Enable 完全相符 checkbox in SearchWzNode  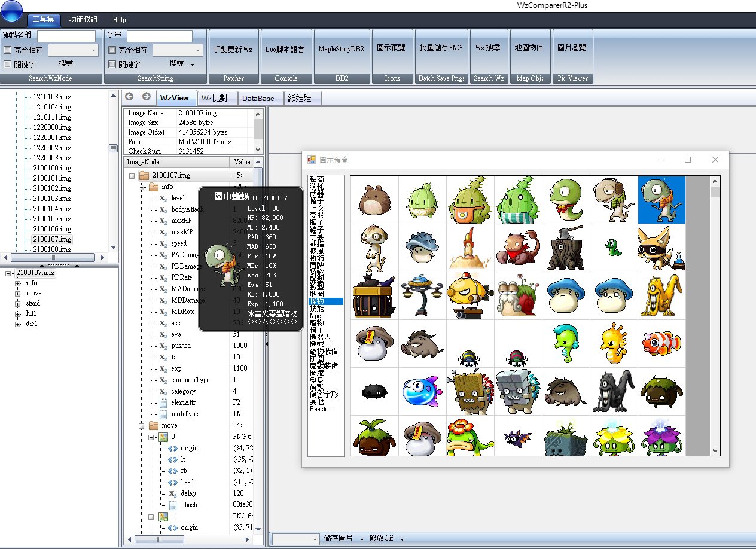pos(8,50)
